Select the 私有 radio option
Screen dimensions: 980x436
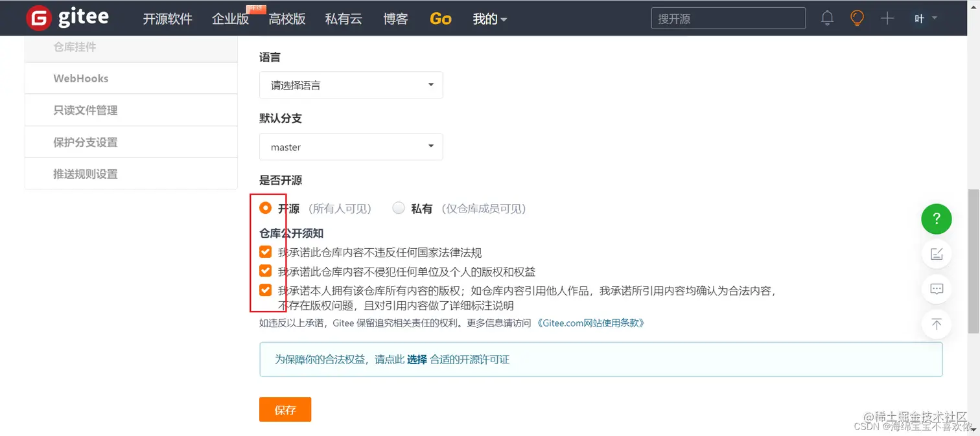tap(399, 208)
